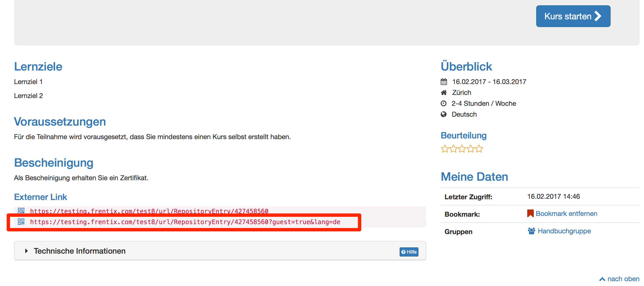Expand the Technische Informationen section

(80, 251)
